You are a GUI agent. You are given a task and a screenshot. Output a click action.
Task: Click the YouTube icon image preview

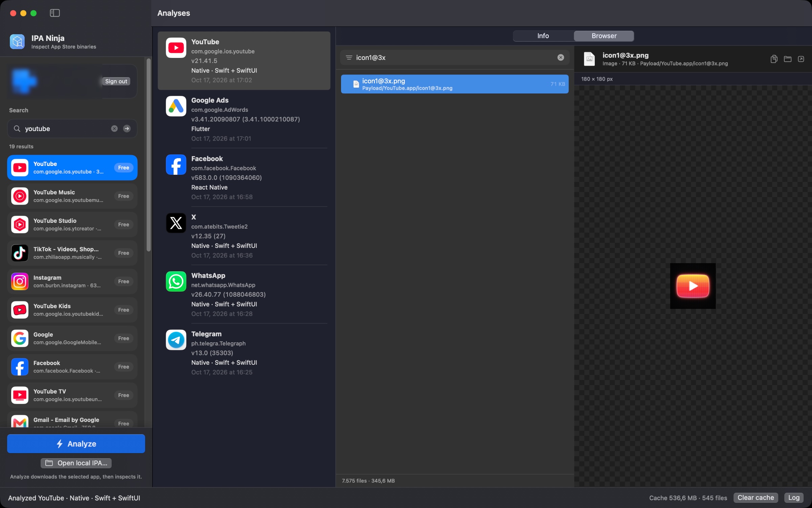tap(693, 286)
